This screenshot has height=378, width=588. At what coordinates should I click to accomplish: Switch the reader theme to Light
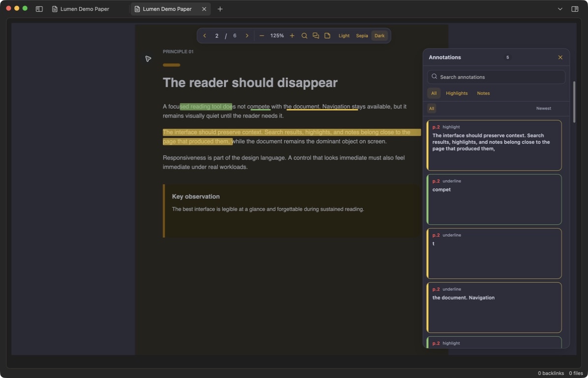pyautogui.click(x=344, y=35)
